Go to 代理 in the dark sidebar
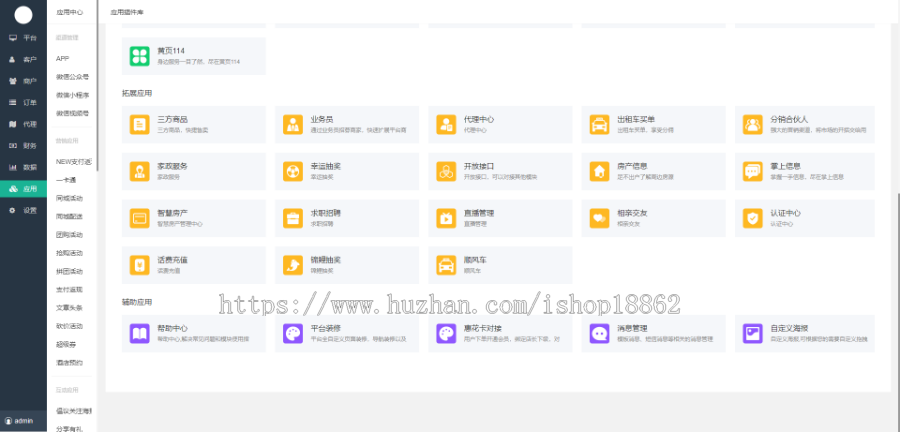Viewport: 900px width, 432px height. (x=24, y=124)
